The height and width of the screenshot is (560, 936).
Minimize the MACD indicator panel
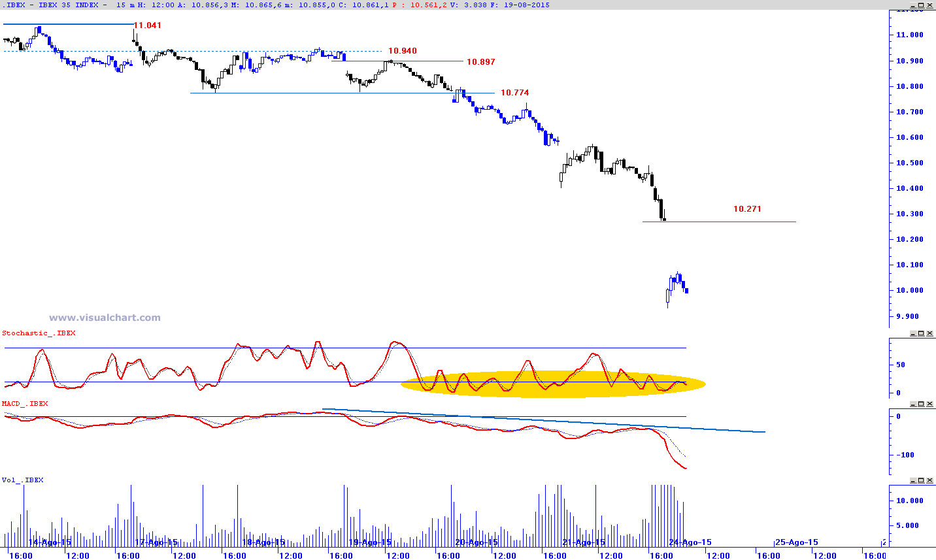pos(912,404)
